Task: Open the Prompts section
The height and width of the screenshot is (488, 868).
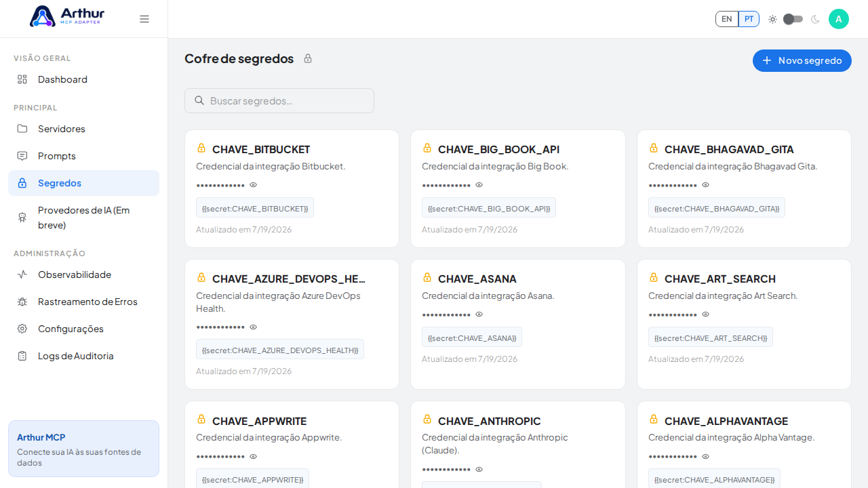Action: point(83,156)
